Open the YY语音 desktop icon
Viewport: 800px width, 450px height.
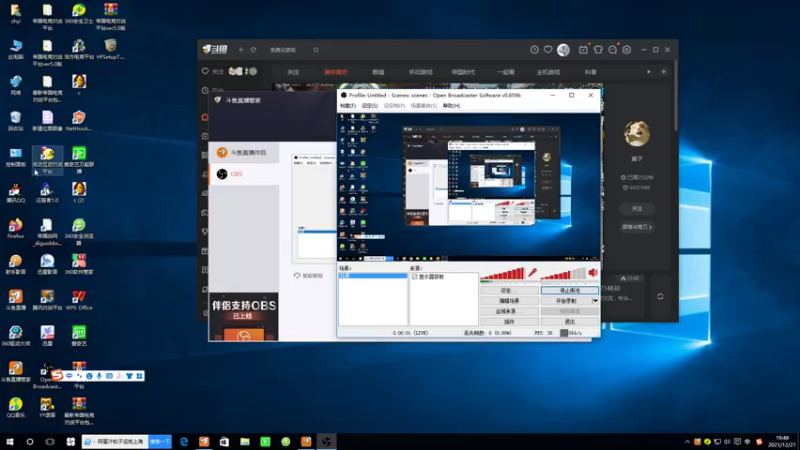47,407
